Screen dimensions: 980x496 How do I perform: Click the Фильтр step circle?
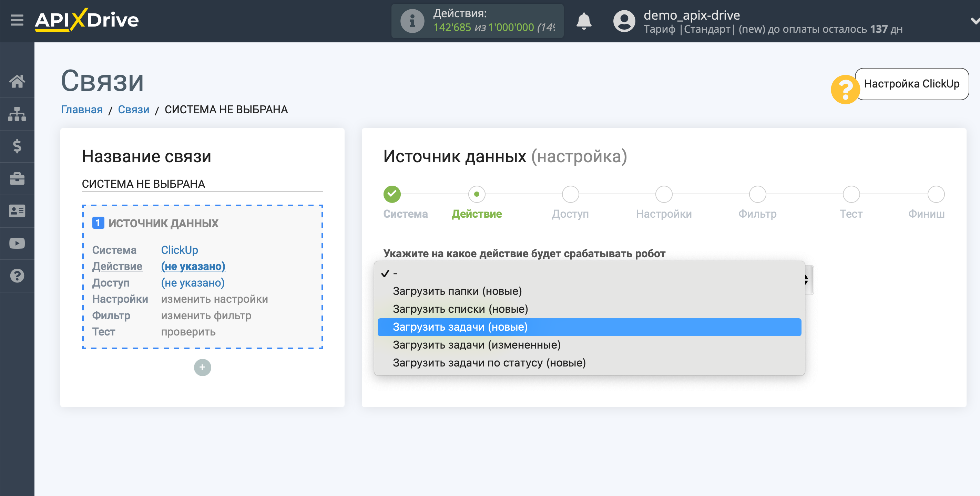pyautogui.click(x=757, y=194)
